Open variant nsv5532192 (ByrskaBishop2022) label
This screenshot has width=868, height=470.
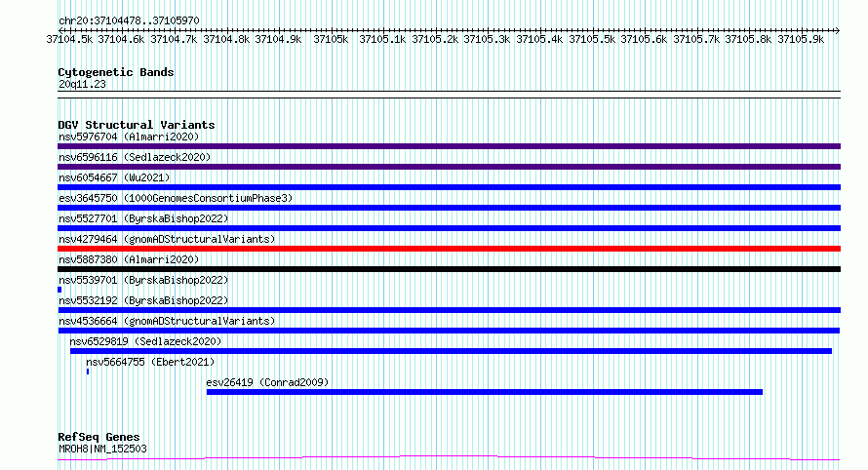tap(143, 300)
